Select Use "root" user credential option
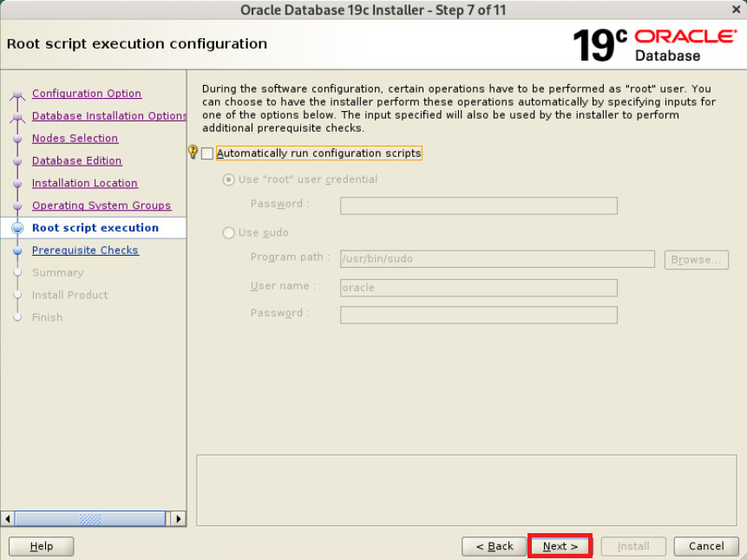Image resolution: width=747 pixels, height=560 pixels. (x=229, y=179)
